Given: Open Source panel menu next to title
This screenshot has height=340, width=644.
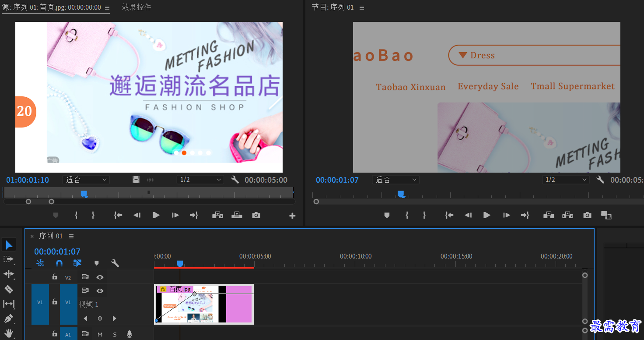Looking at the screenshot, I should tap(107, 7).
